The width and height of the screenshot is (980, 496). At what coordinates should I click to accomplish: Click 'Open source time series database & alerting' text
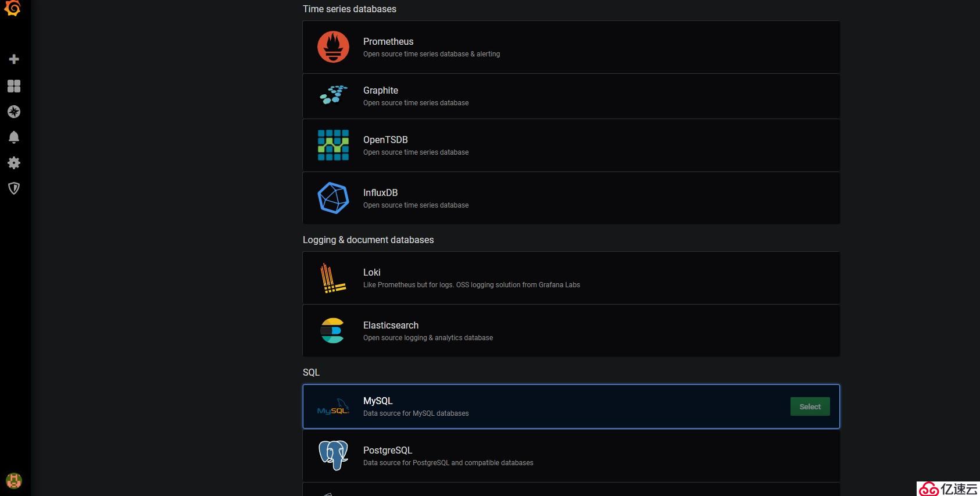click(431, 54)
